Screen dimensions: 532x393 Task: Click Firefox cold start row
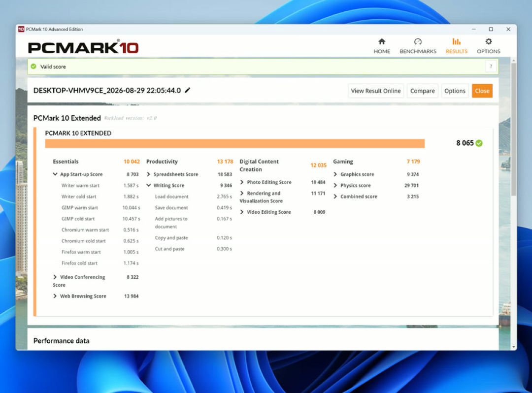100,263
